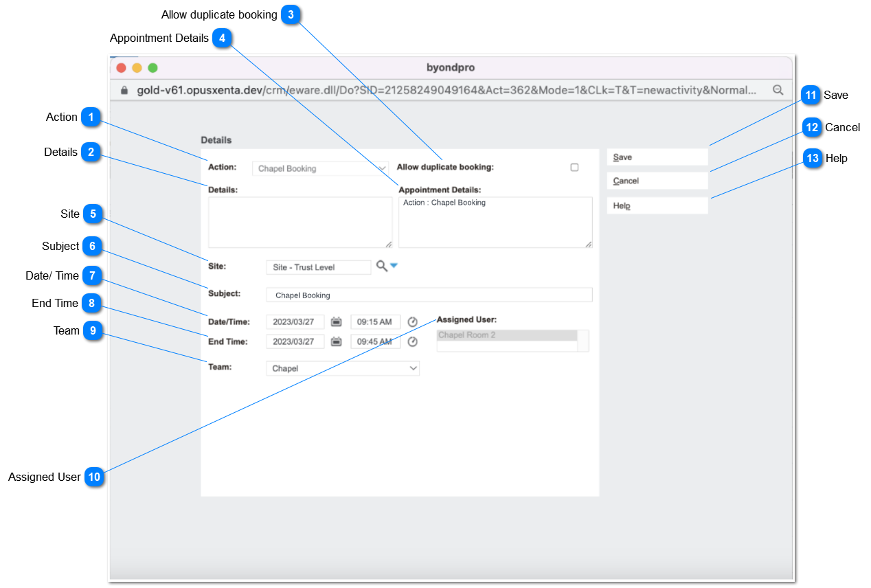The width and height of the screenshot is (871, 588).
Task: Click the Team label
Action: click(x=220, y=367)
